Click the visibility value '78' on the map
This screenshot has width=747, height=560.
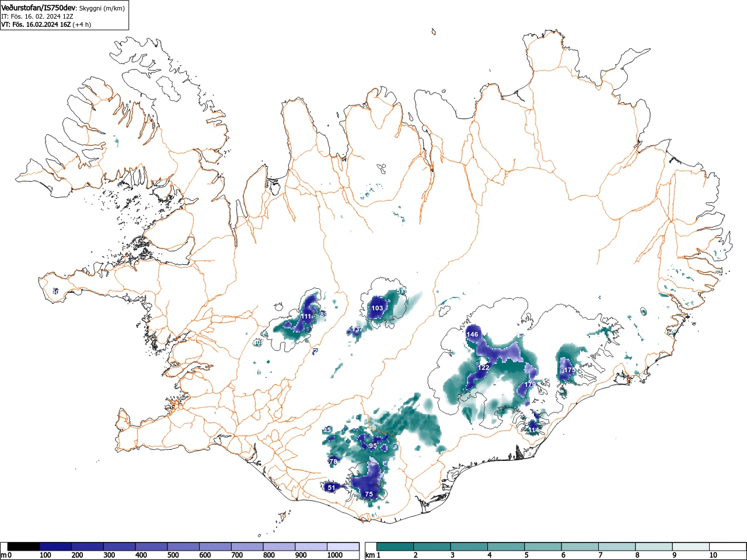[x=333, y=461]
